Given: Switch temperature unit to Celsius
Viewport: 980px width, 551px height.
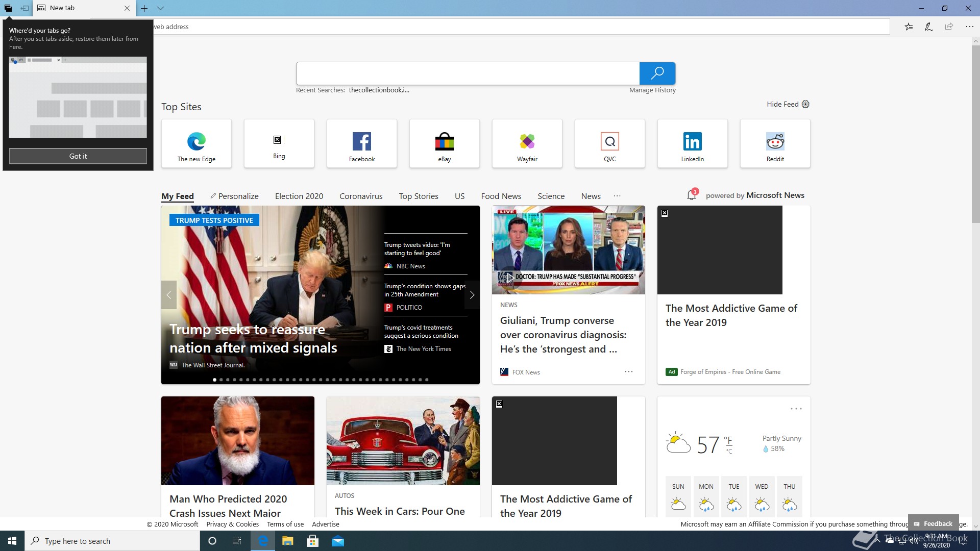Looking at the screenshot, I should tap(729, 452).
